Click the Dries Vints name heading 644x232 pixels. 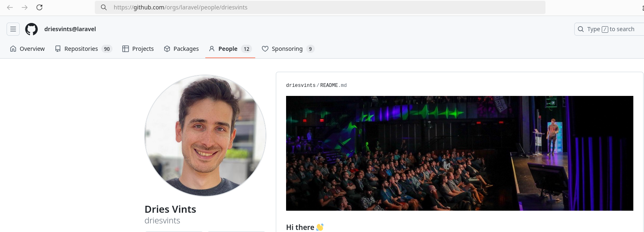point(170,209)
